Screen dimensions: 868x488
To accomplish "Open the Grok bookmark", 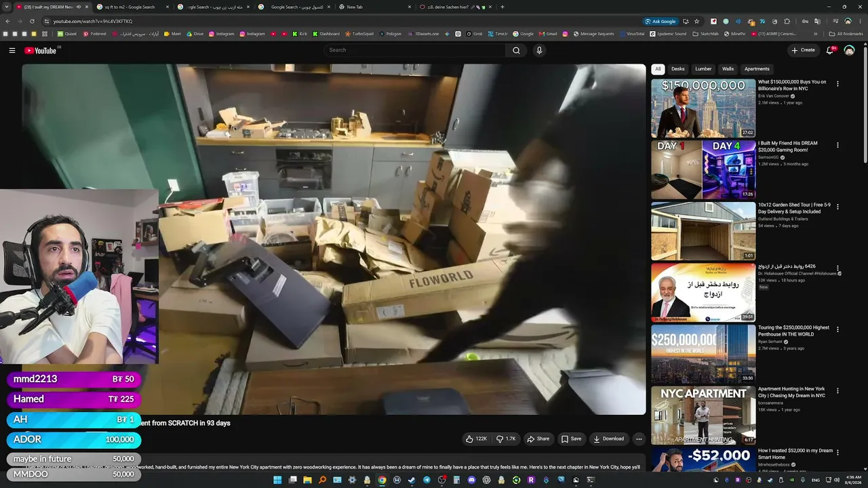I will point(474,34).
